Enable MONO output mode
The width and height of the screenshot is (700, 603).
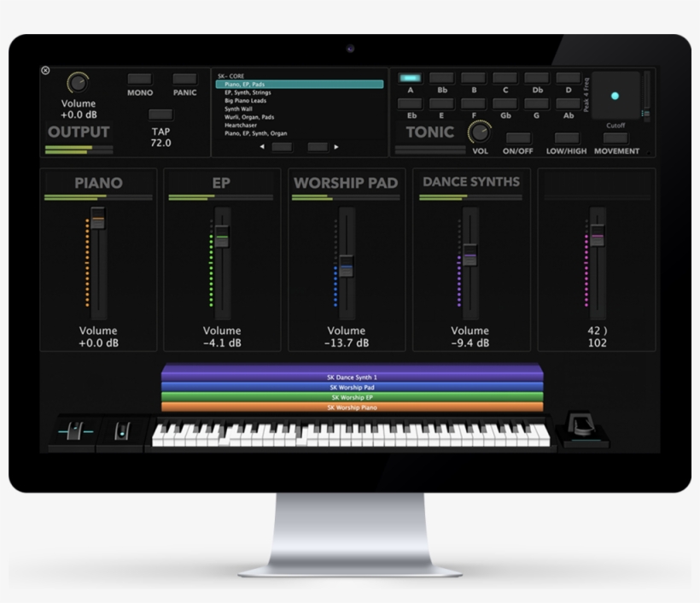[x=139, y=79]
